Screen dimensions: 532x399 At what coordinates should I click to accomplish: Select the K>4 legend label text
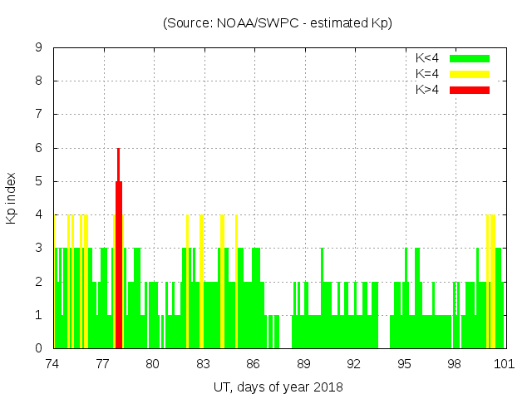(x=427, y=89)
